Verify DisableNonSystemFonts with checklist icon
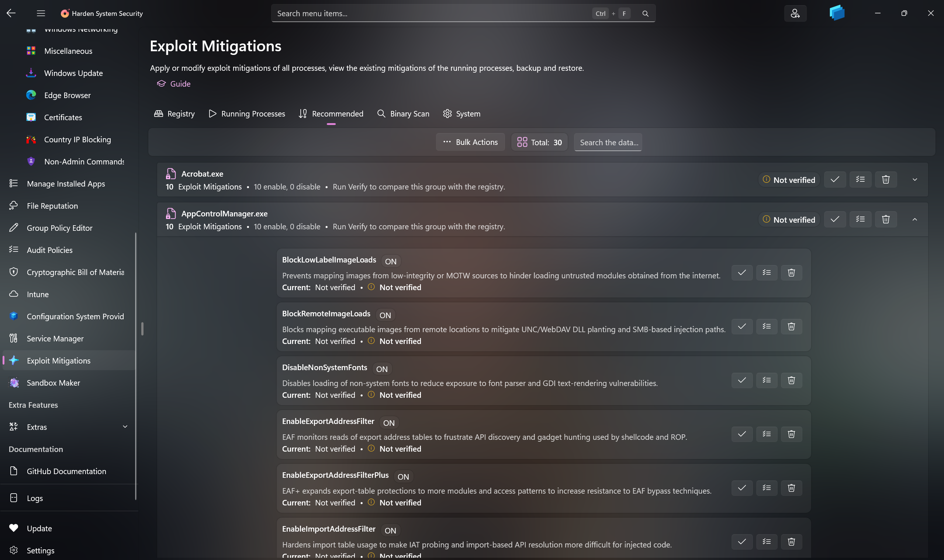The height and width of the screenshot is (560, 944). [x=767, y=380]
